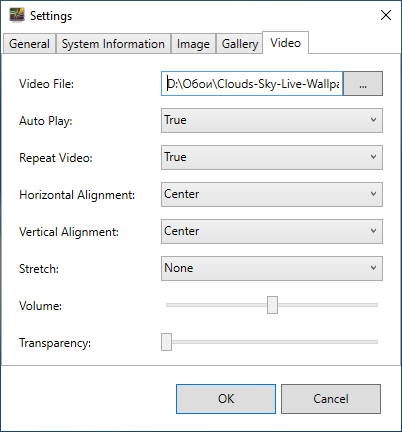402x432 pixels.
Task: Switch to the General tab
Action: (29, 44)
